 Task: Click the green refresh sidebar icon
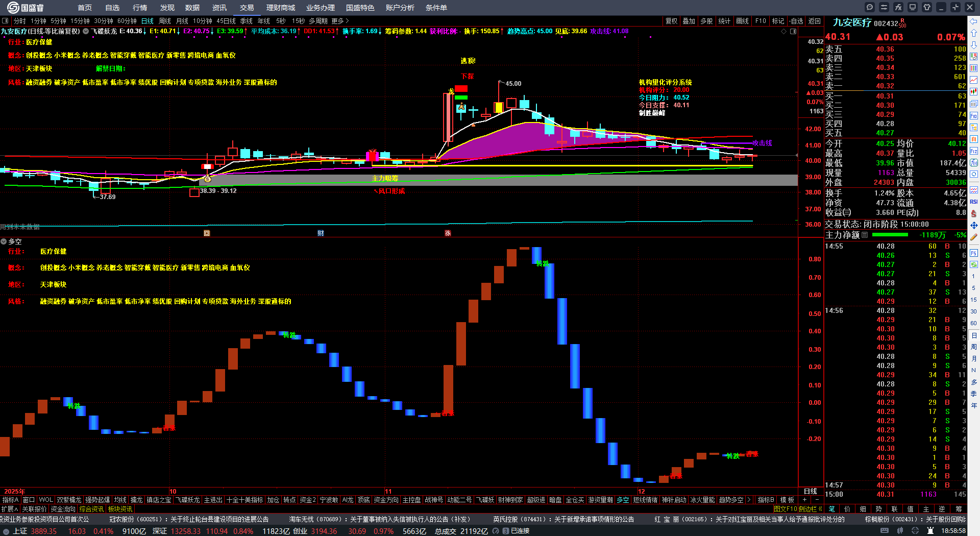974,264
